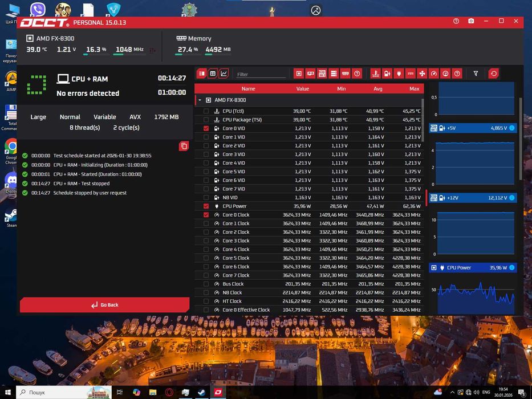
Task: Toggle the storage hardware filter icon
Action: point(334,74)
